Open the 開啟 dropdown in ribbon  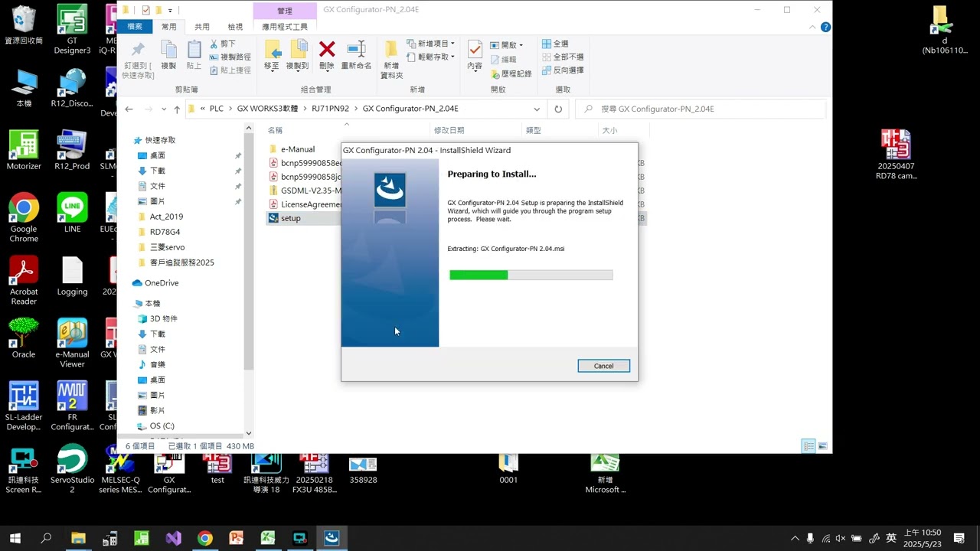pyautogui.click(x=507, y=45)
